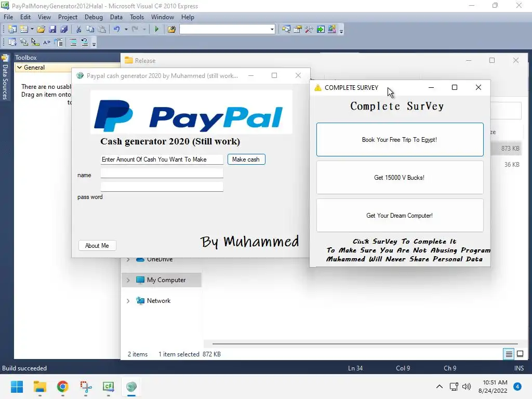
Task: Open the Undo history dropdown arrow
Action: (126, 30)
